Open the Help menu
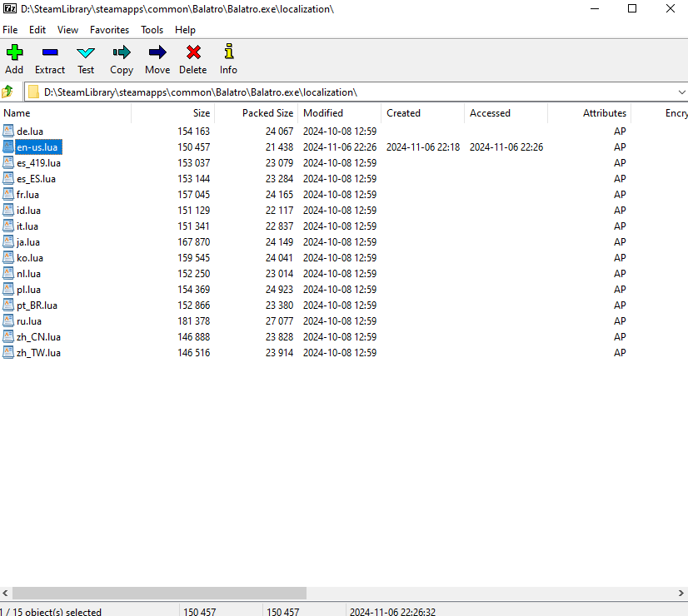 tap(185, 30)
